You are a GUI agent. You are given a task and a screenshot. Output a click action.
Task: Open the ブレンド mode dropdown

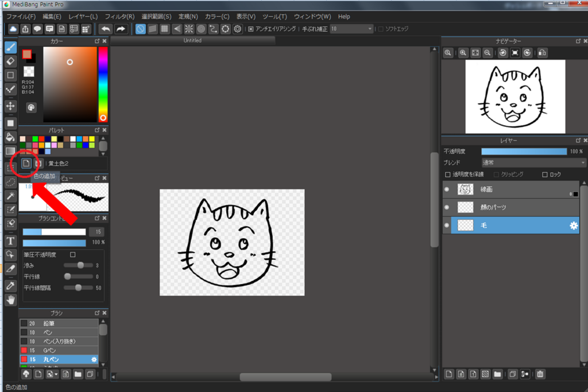click(533, 162)
